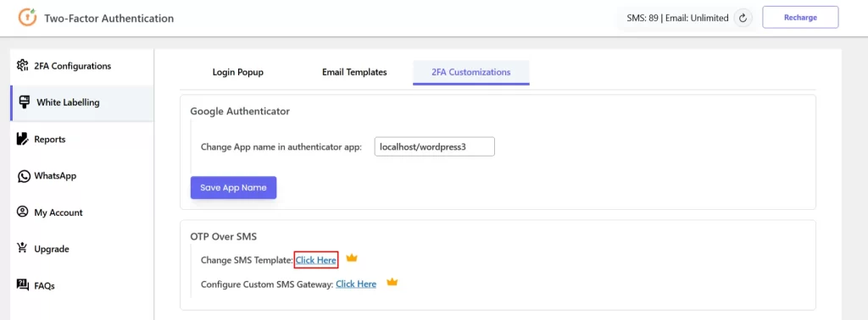
Task: Select the 2FA Customizations tab
Action: pos(471,73)
